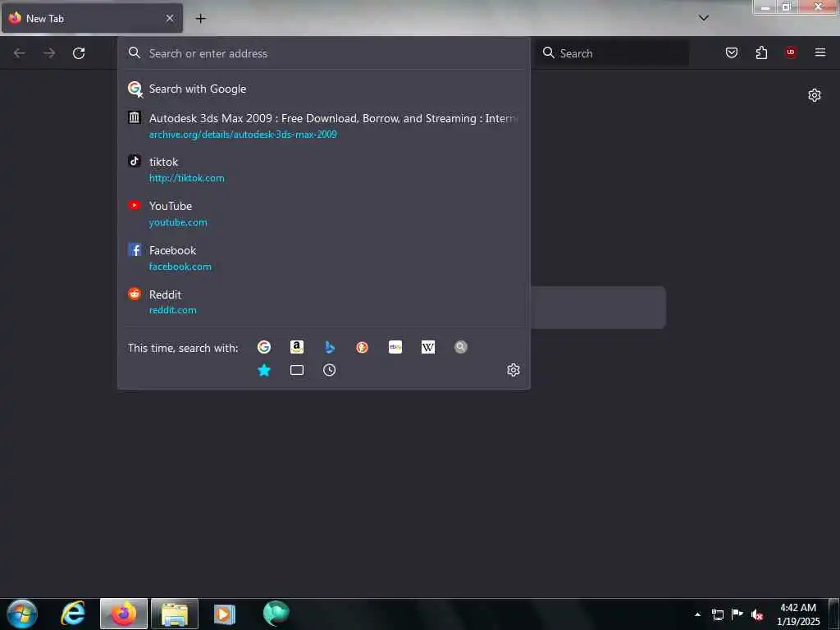Screen dimensions: 840x630
Task: Select the Facebook suggestion
Action: [323, 258]
